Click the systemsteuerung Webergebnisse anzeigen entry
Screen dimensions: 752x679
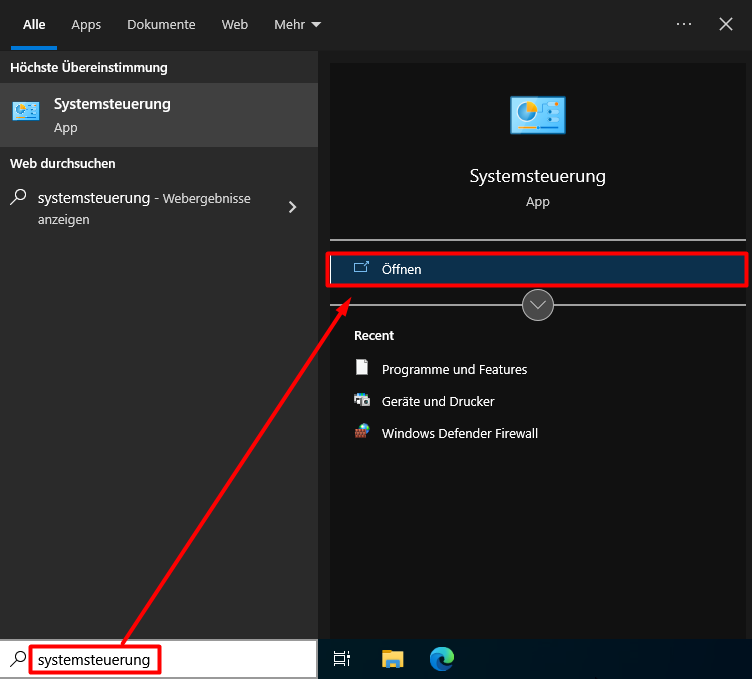coord(140,208)
